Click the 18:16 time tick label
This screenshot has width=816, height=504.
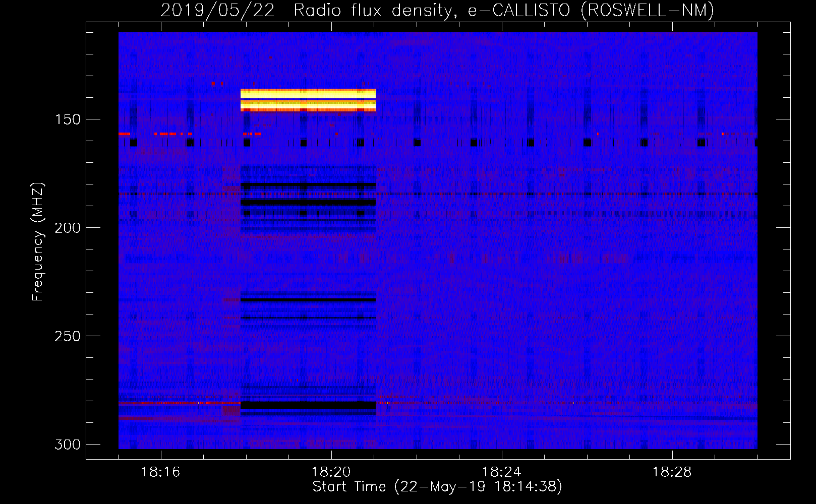coord(160,472)
